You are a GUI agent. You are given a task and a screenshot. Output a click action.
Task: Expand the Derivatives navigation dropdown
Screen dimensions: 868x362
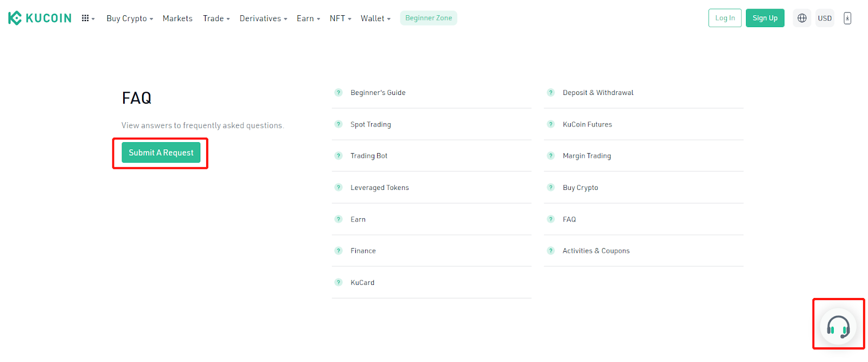264,18
